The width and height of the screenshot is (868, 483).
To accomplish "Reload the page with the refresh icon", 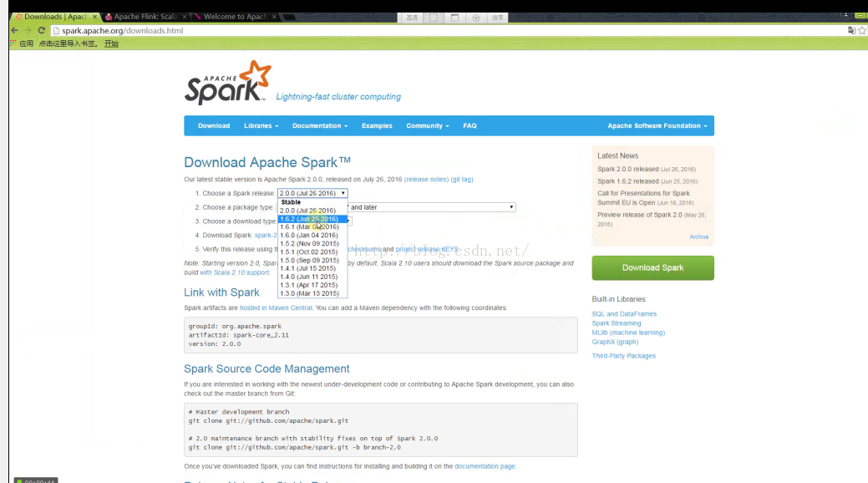I will [x=42, y=30].
